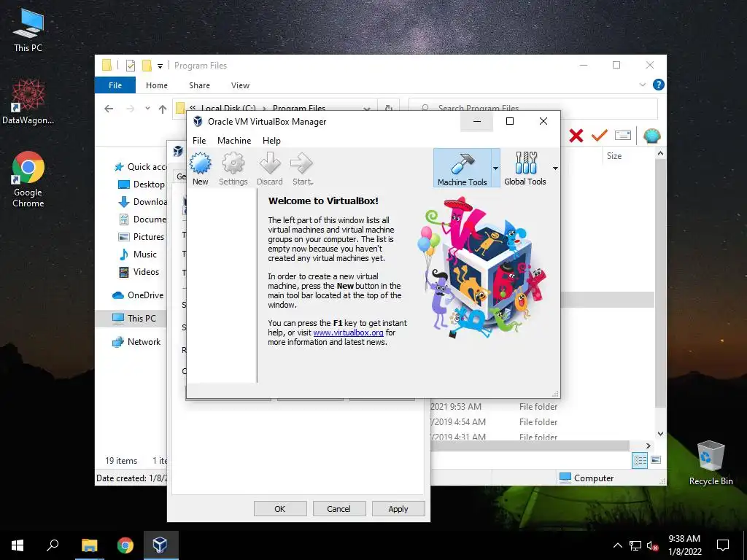Screen dimensions: 747x560
Task: Open recent locations dropdown in Explorer
Action: click(x=147, y=109)
